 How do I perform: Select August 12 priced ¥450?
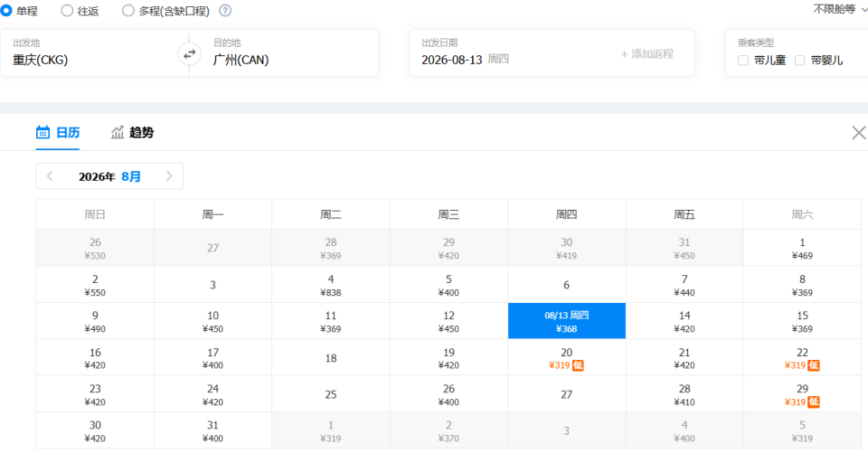tap(448, 321)
